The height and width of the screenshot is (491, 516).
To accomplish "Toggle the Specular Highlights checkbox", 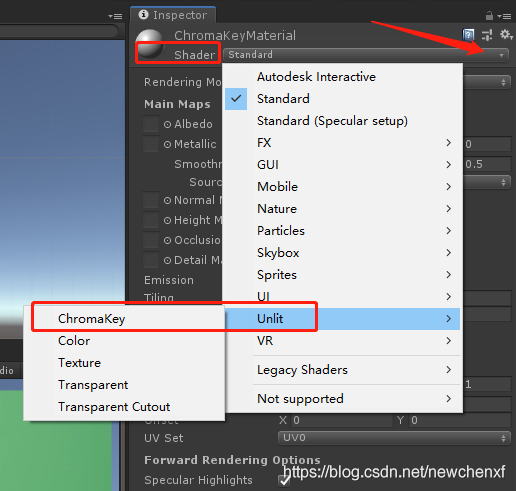I will (x=284, y=481).
